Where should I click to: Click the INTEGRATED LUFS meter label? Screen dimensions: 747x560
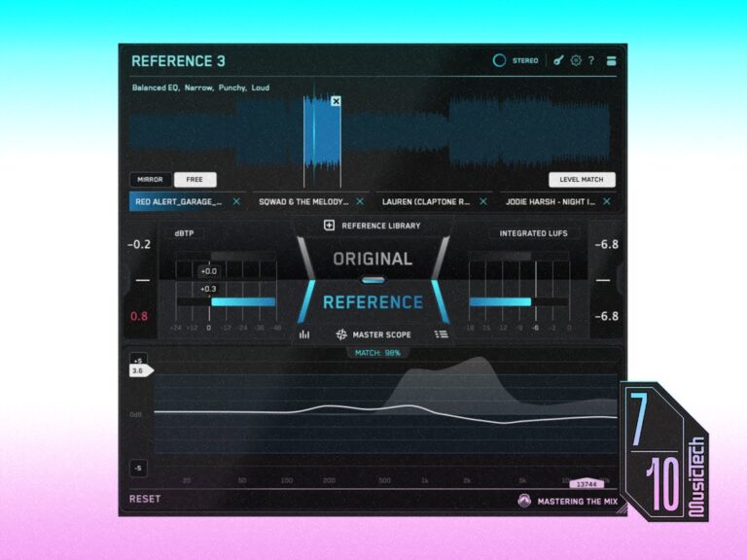(534, 233)
